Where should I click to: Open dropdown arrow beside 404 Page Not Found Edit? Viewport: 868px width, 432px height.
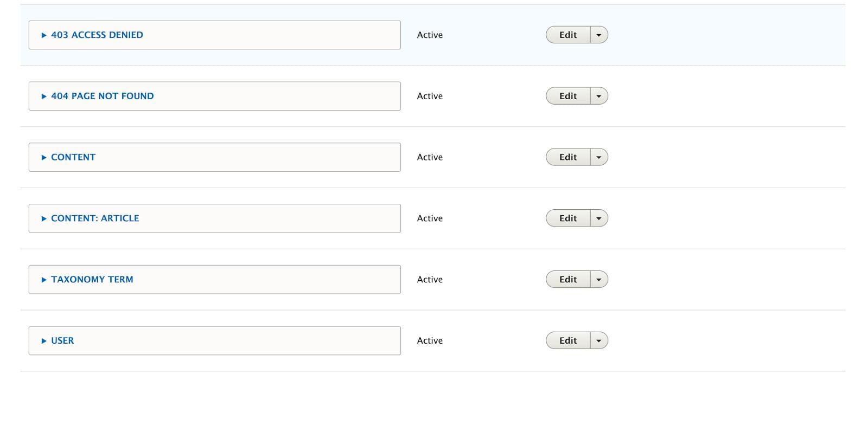click(x=599, y=96)
